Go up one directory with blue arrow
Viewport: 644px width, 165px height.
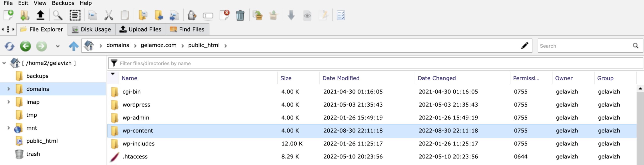point(73,46)
